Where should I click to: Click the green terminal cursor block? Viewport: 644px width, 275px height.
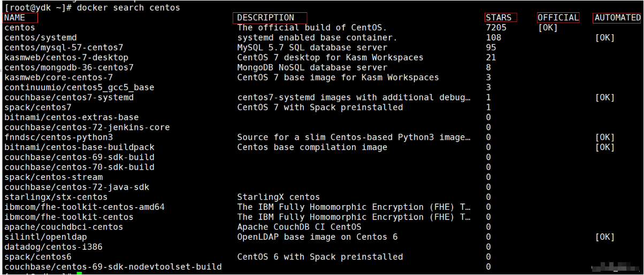click(79, 273)
